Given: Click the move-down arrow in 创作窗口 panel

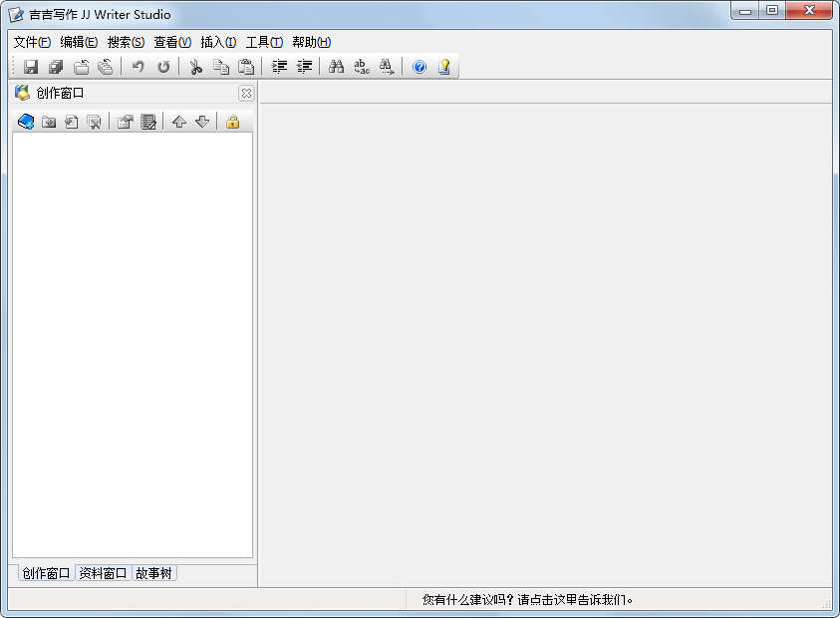Looking at the screenshot, I should click(x=202, y=121).
